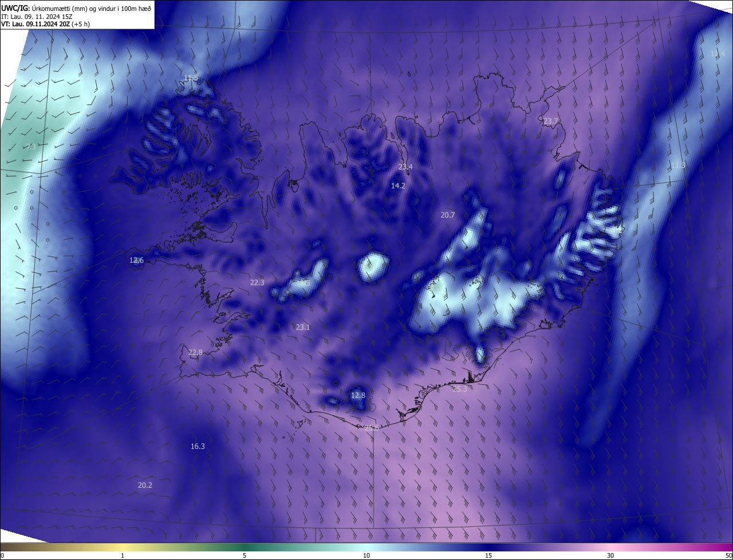Click the color scale at the 30 tick

(610, 555)
